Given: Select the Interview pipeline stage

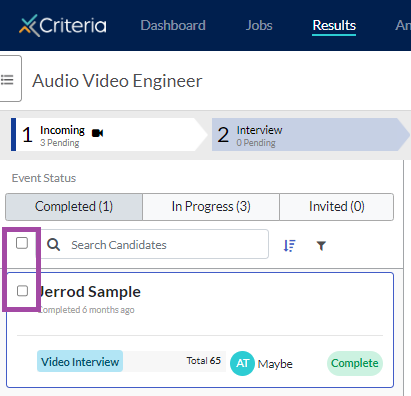Looking at the screenshot, I should [310, 135].
